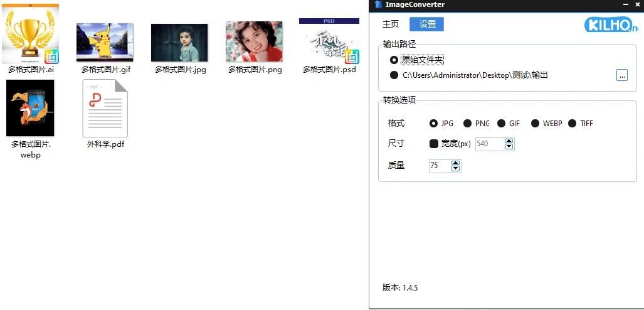Image resolution: width=644 pixels, height=310 pixels.
Task: Select WEBP output format
Action: tap(535, 124)
